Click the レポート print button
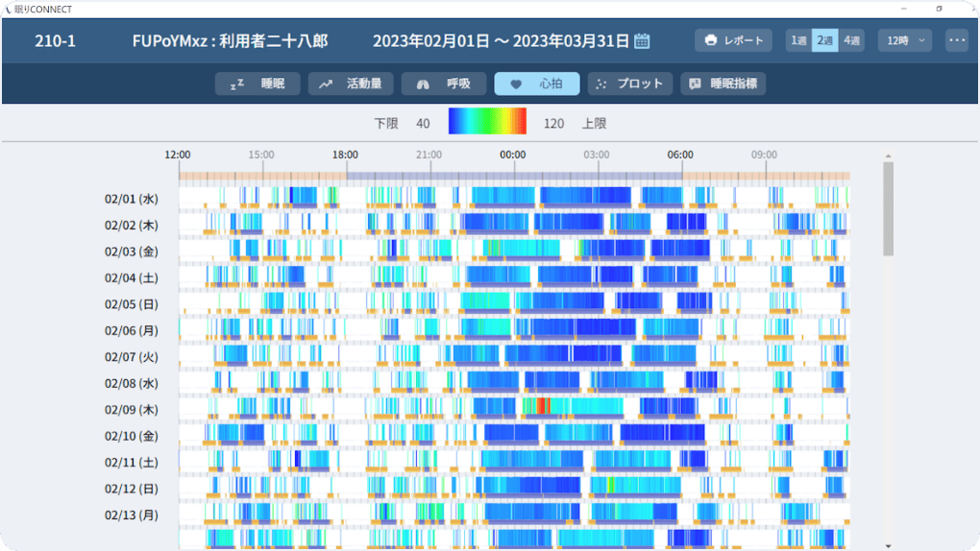Screen dimensions: 980x551 pyautogui.click(x=733, y=41)
